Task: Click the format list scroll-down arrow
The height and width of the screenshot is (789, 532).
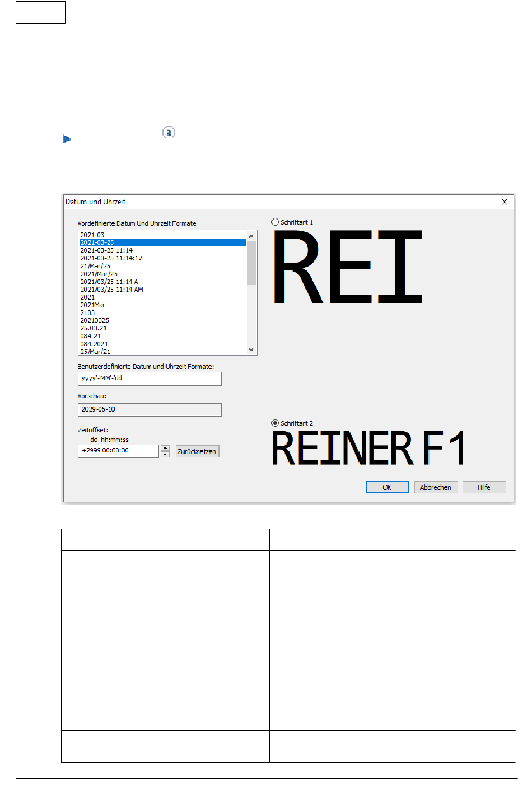Action: point(251,349)
